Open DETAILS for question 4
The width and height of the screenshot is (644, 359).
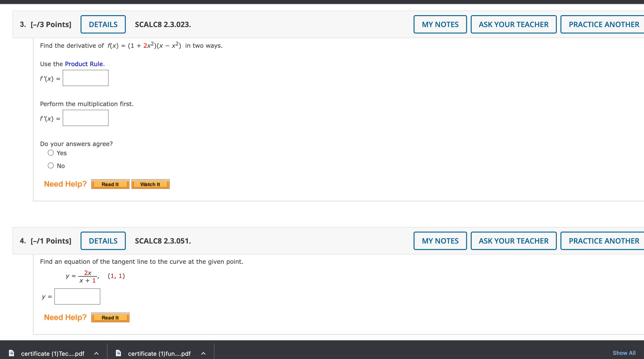tap(103, 241)
